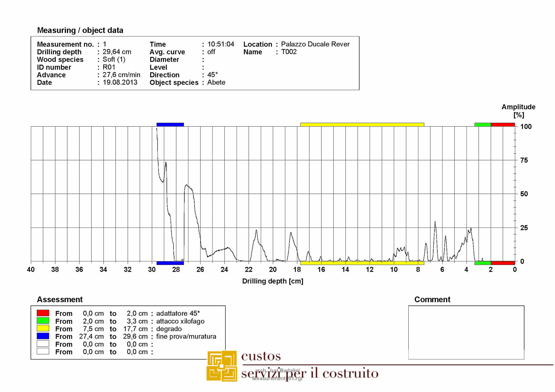
Task: Select the red adattatore 45* legend swatch
Action: click(x=43, y=313)
